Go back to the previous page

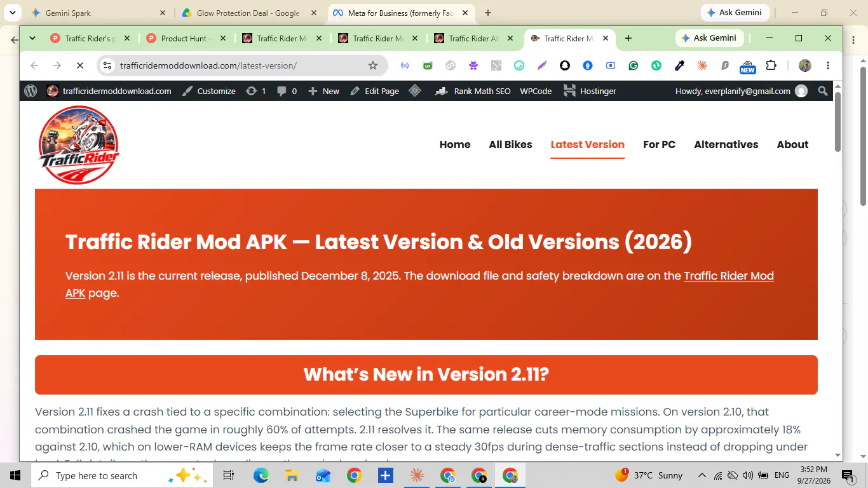[34, 65]
